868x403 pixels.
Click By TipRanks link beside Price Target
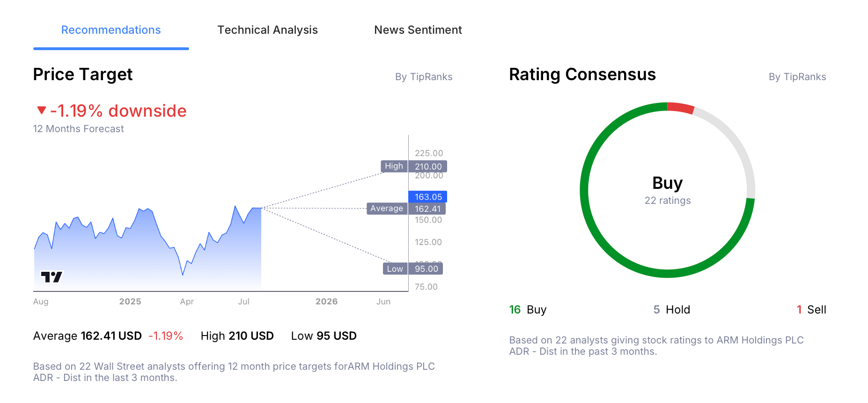coord(424,77)
